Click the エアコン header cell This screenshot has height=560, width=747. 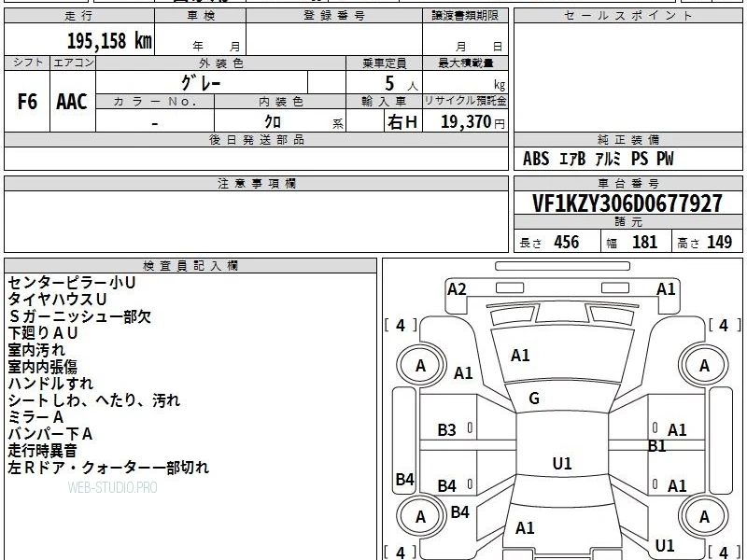(73, 63)
